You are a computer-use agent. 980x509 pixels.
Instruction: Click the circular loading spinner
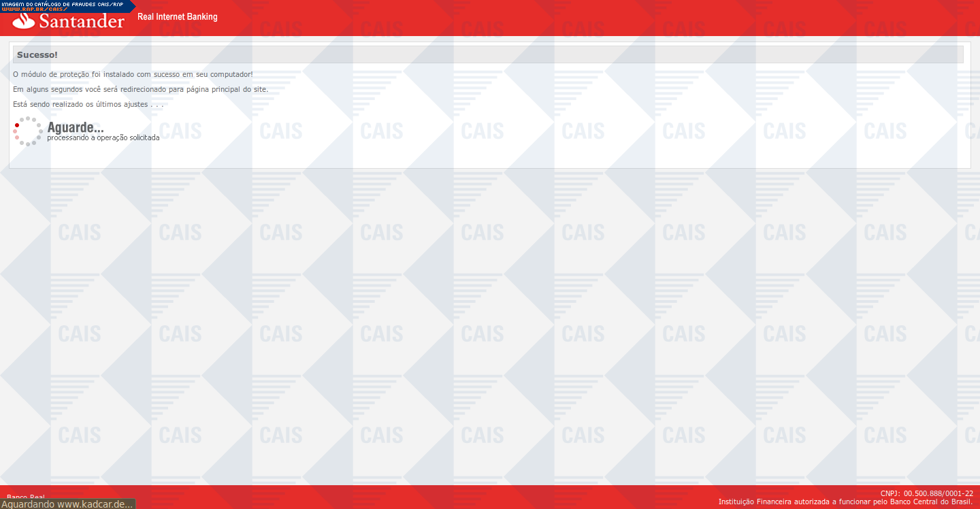click(x=28, y=131)
